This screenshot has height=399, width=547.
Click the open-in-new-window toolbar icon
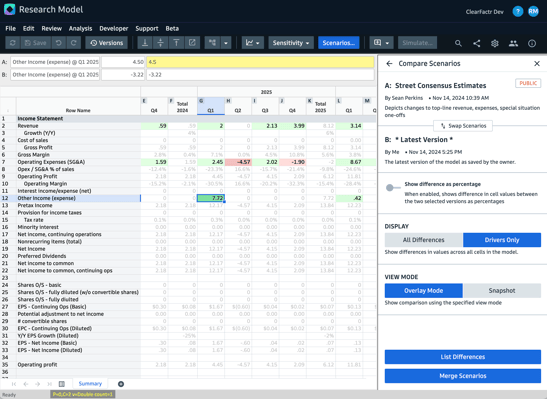coord(192,43)
